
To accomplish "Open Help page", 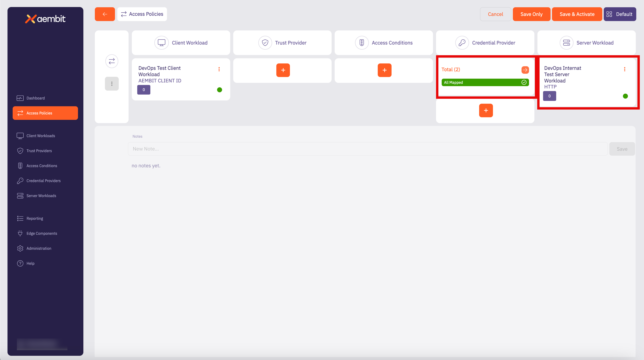I will click(x=45, y=263).
